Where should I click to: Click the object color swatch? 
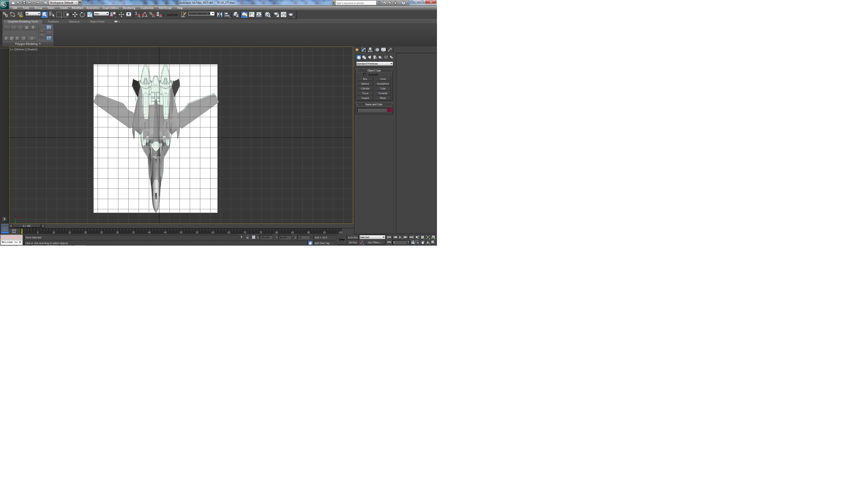(390, 110)
